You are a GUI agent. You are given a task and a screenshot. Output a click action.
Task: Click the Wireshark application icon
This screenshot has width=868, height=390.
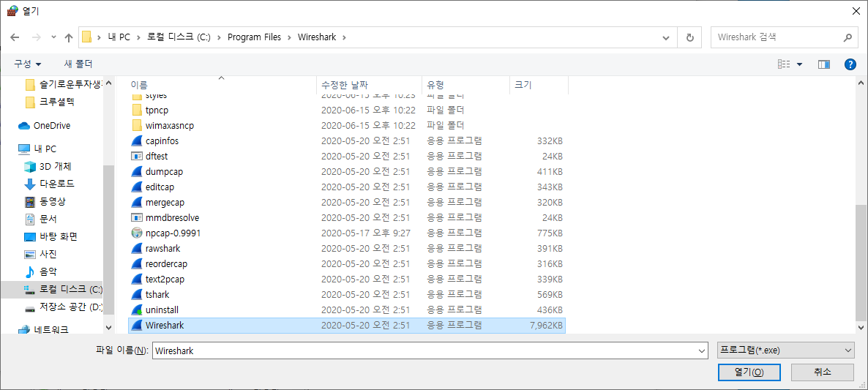point(137,326)
